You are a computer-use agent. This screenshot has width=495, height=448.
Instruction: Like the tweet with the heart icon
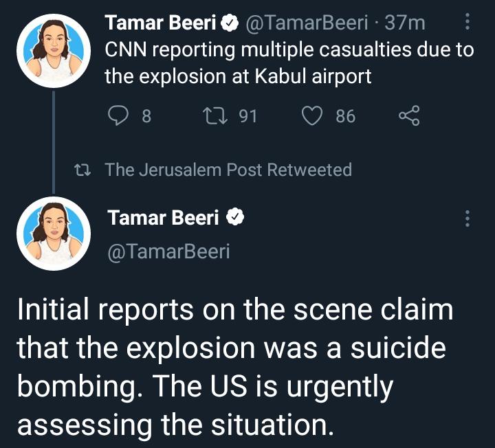pyautogui.click(x=313, y=117)
